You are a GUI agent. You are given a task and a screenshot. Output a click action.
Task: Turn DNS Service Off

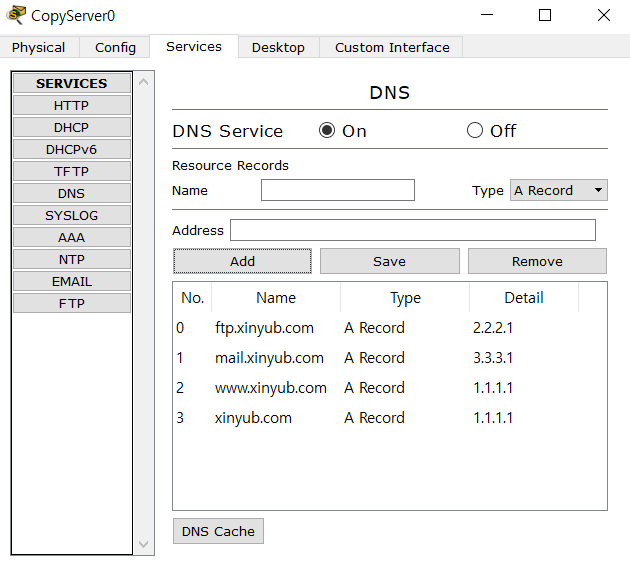click(475, 131)
